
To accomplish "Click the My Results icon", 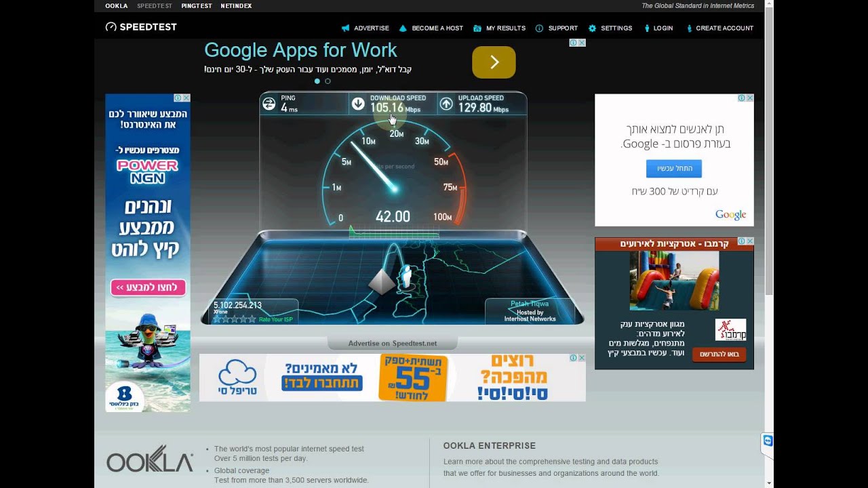I will pos(477,28).
